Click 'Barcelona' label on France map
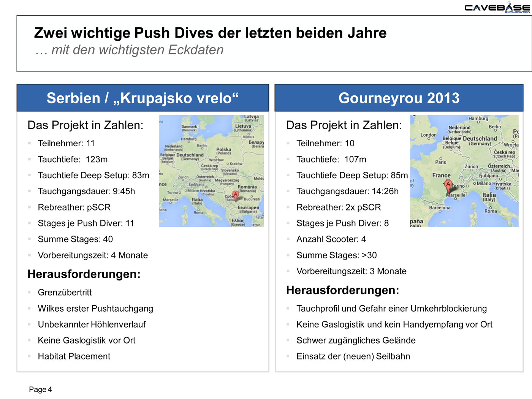 coord(440,208)
